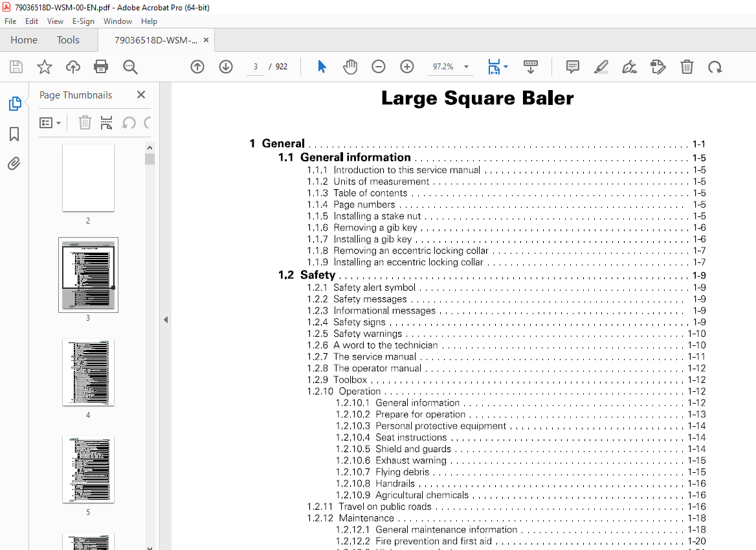Screen dimensions: 756x550
Task: Click the upload to cloud icon
Action: (x=72, y=67)
